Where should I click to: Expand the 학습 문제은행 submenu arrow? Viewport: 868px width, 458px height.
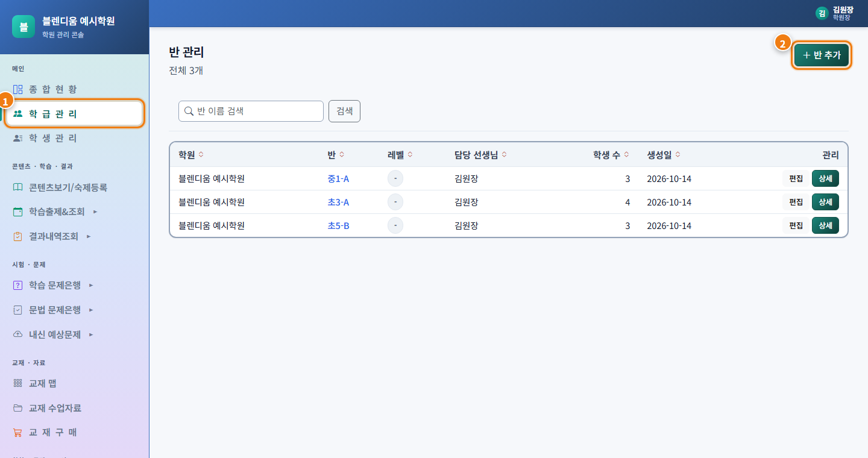[x=91, y=286]
